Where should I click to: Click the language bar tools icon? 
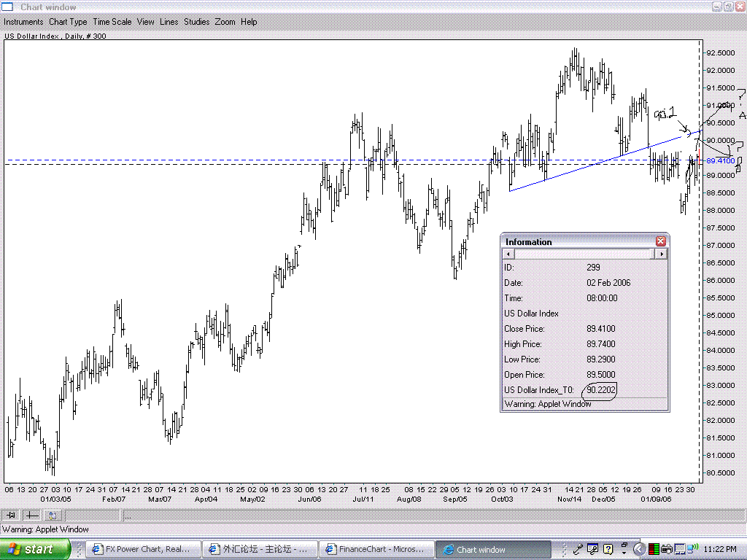[x=592, y=549]
